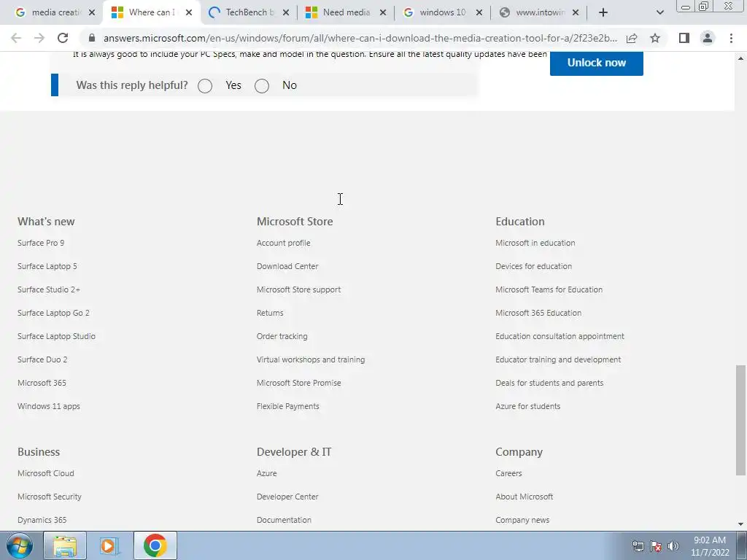Close the 'Need media' tab
The height and width of the screenshot is (560, 747).
coord(382,12)
